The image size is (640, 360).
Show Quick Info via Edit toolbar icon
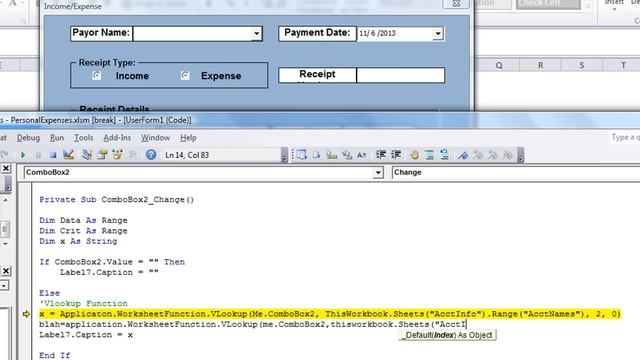331,155
